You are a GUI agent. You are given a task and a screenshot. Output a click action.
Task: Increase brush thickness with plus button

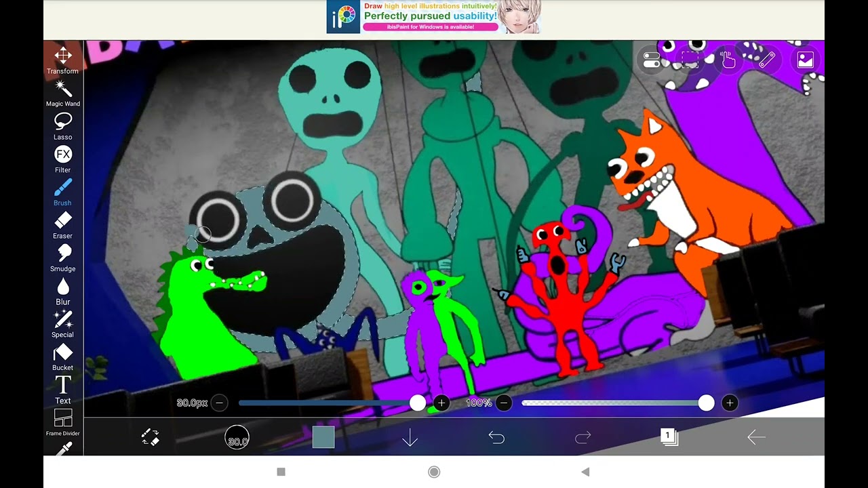(441, 403)
